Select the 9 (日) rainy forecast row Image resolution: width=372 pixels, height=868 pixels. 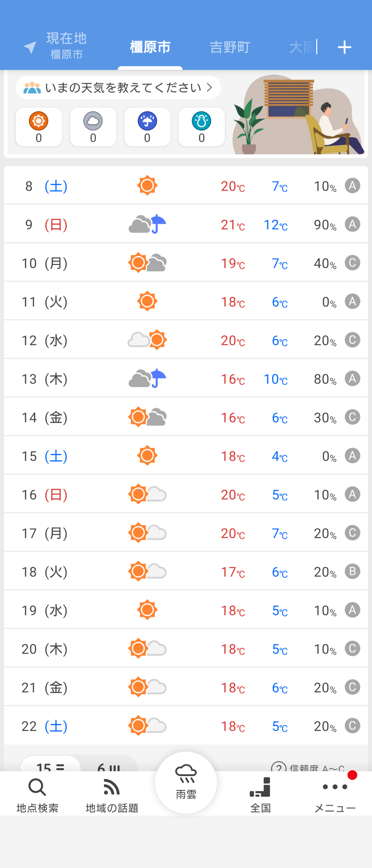[x=186, y=224]
